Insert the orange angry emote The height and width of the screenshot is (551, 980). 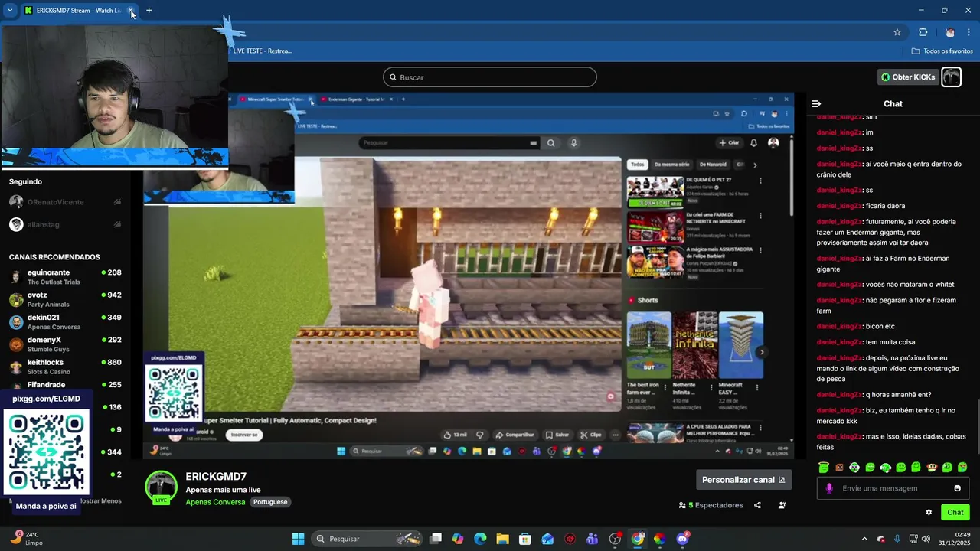(839, 468)
